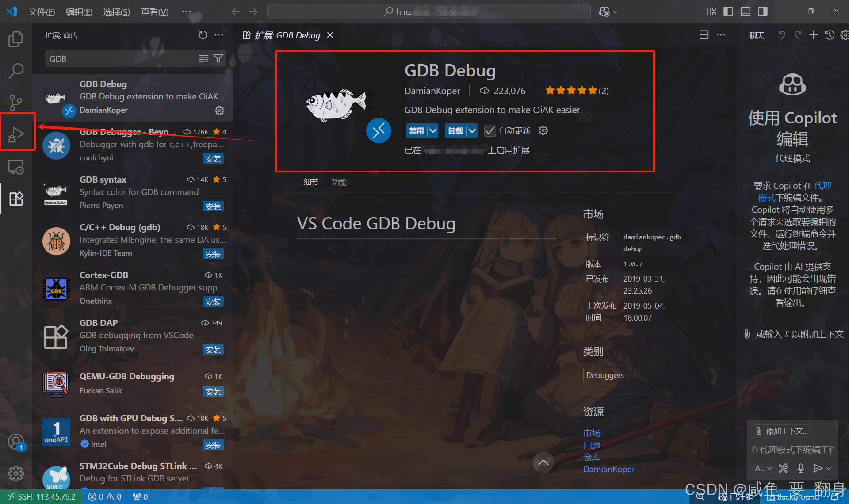Switch to the 功能 tab
Image resolution: width=849 pixels, height=504 pixels.
[x=339, y=182]
